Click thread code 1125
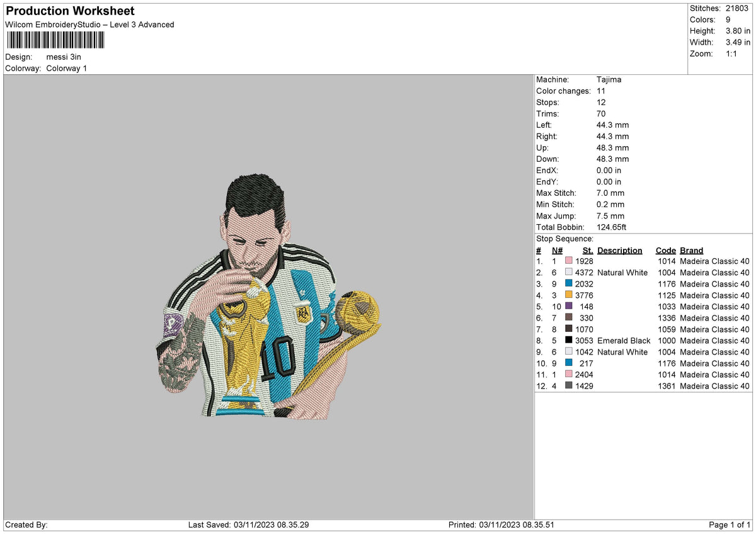756x534 pixels. coord(667,295)
